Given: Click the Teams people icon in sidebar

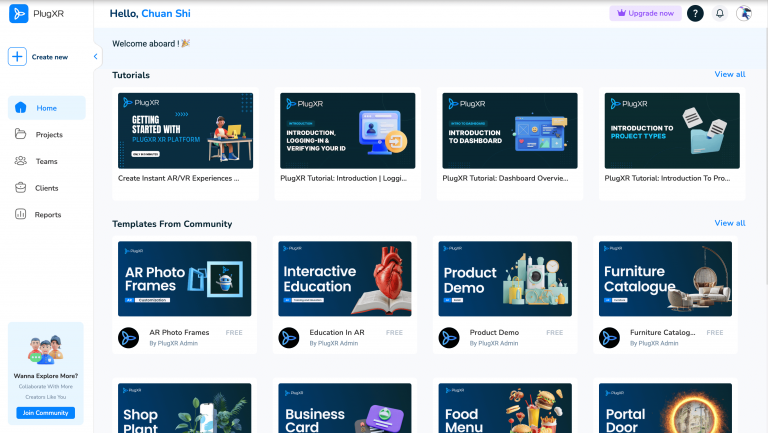Looking at the screenshot, I should tap(22, 161).
